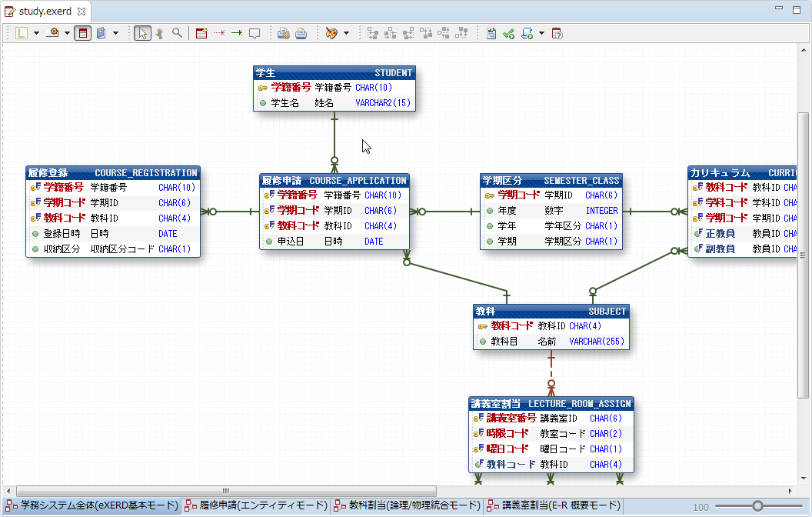Open the print setup icon with gear
Viewport: 812px width, 517px height.
click(283, 34)
